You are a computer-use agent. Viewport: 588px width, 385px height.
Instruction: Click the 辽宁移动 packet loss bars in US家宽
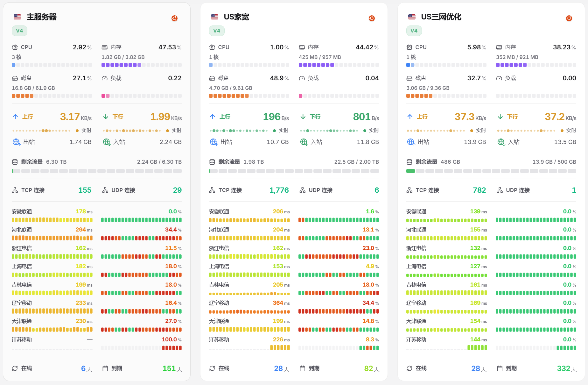click(x=339, y=311)
